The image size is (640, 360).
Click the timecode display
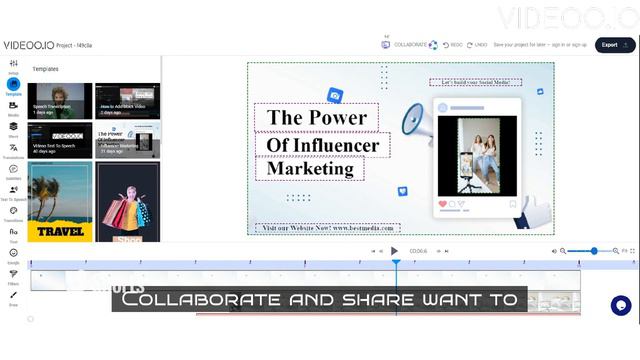[x=418, y=251]
